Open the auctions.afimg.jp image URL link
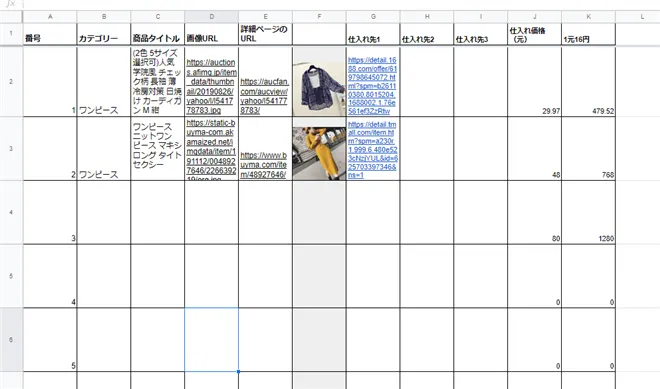 pyautogui.click(x=211, y=86)
